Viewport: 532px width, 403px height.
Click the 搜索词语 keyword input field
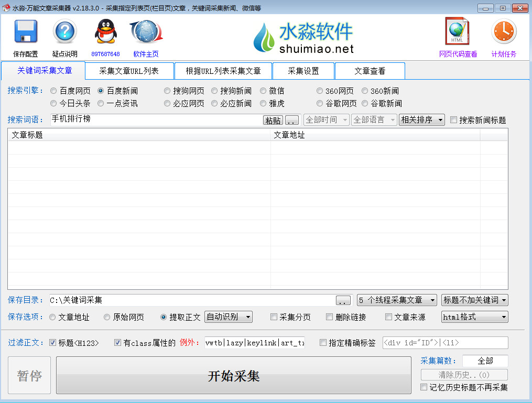pyautogui.click(x=156, y=119)
